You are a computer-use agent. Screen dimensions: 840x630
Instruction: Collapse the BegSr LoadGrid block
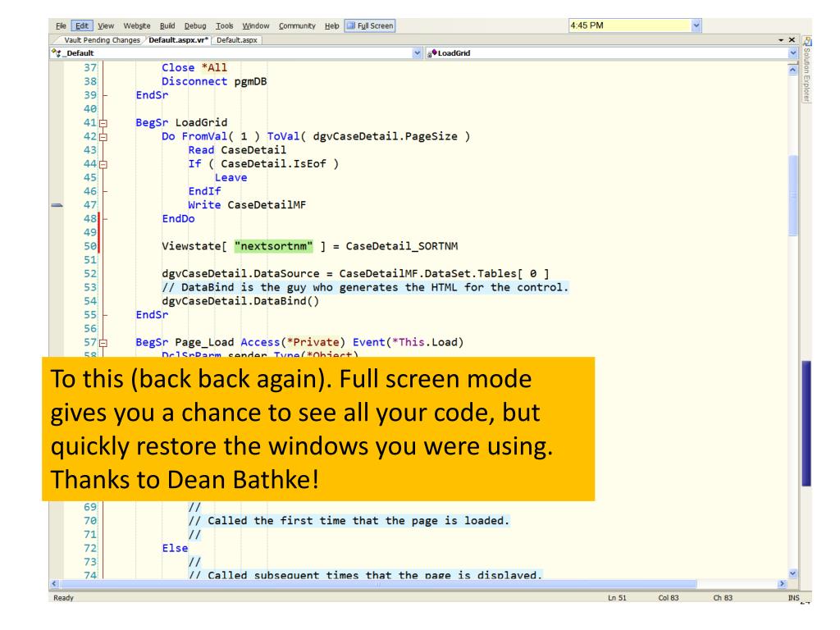coord(103,123)
